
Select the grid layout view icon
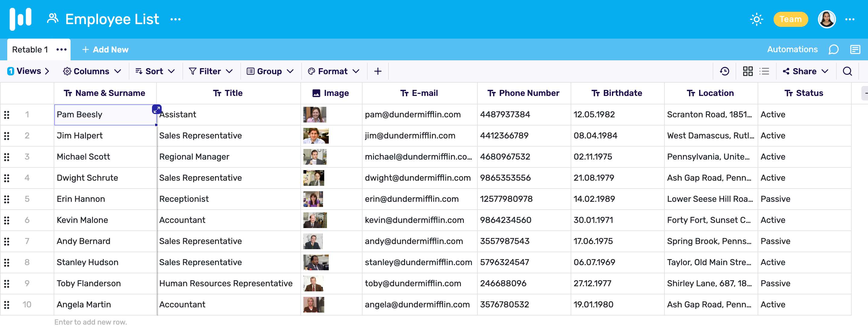pos(747,71)
